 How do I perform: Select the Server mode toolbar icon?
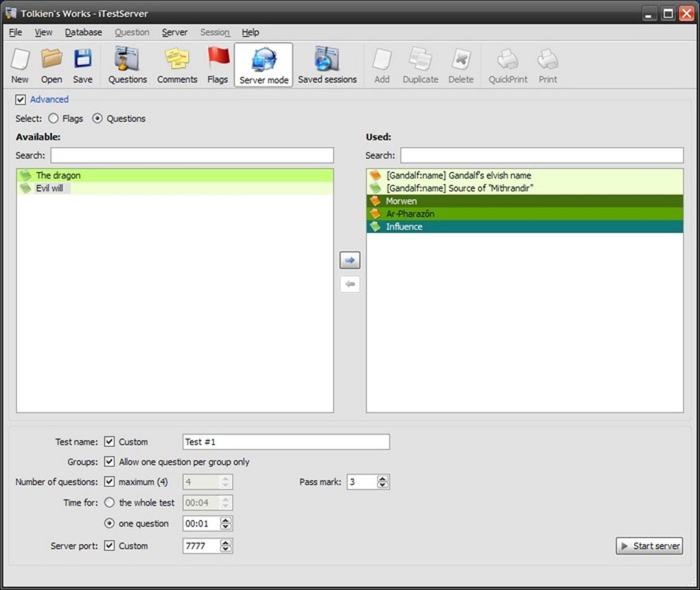pos(264,66)
